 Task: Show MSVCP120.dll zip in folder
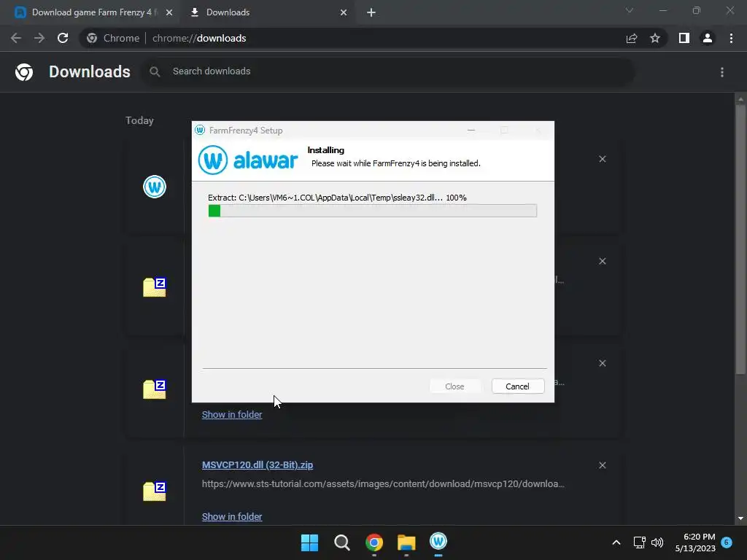click(232, 517)
